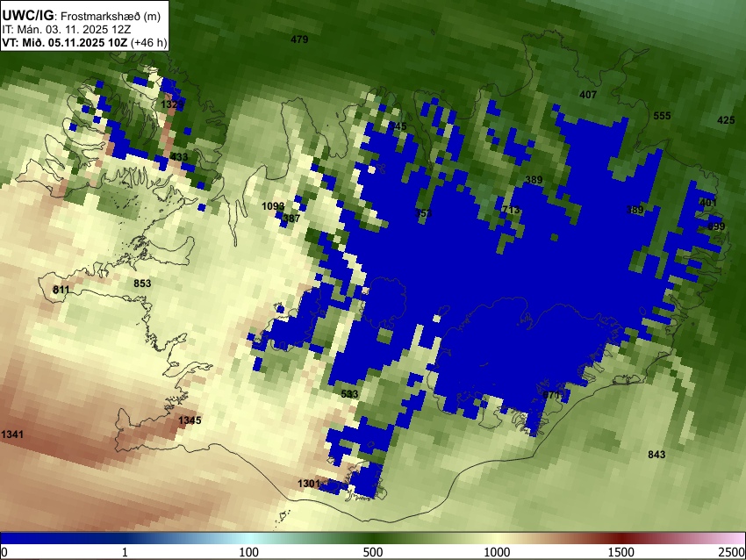Click the 843 value label
The height and width of the screenshot is (560, 746).
pos(656,455)
